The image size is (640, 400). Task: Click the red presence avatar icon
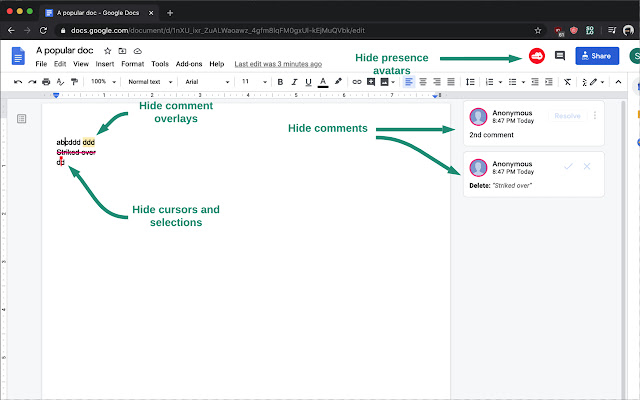tap(537, 56)
